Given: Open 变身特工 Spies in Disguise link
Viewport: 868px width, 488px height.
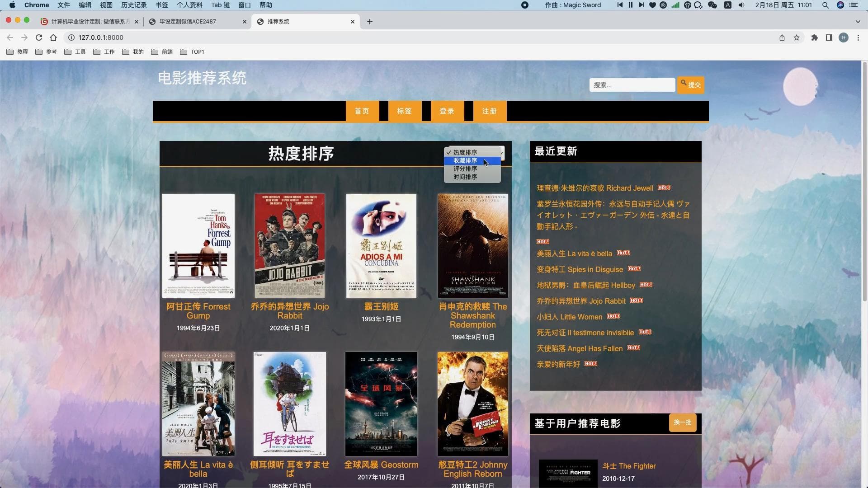Looking at the screenshot, I should (x=580, y=270).
